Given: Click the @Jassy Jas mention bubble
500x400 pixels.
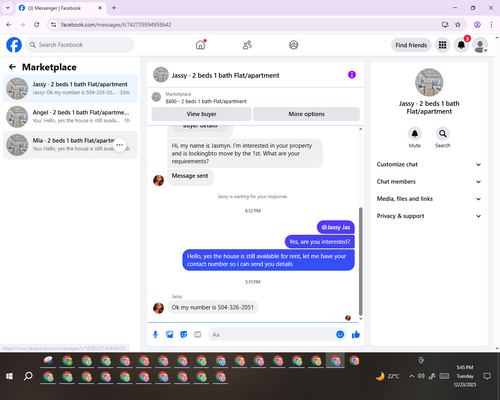Looking at the screenshot, I should coord(336,227).
